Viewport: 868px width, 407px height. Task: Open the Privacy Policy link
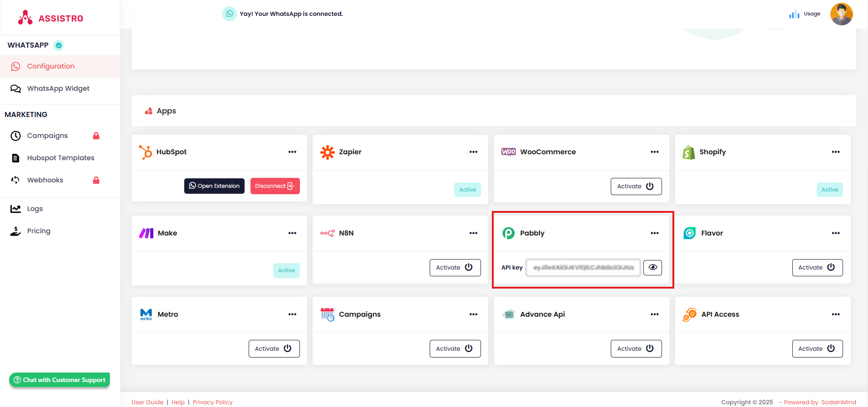pyautogui.click(x=212, y=402)
